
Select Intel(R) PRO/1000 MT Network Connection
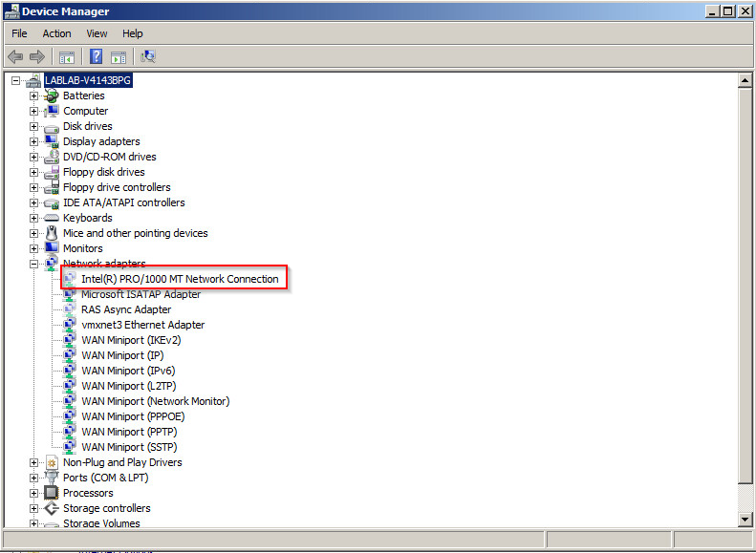coord(180,279)
